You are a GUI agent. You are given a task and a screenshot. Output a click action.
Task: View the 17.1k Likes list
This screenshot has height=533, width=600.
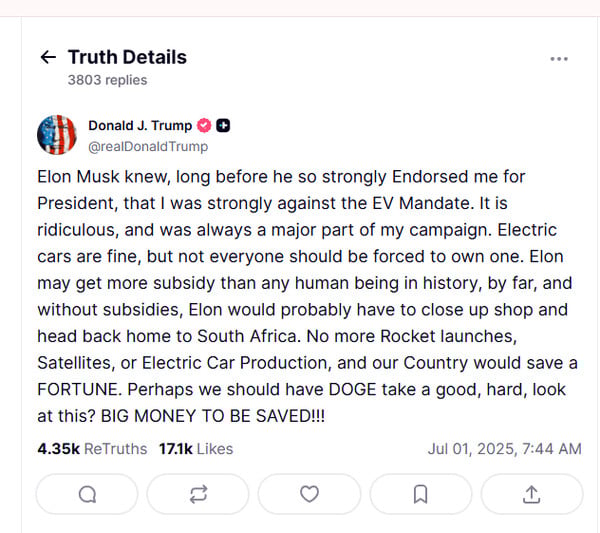[x=196, y=449]
